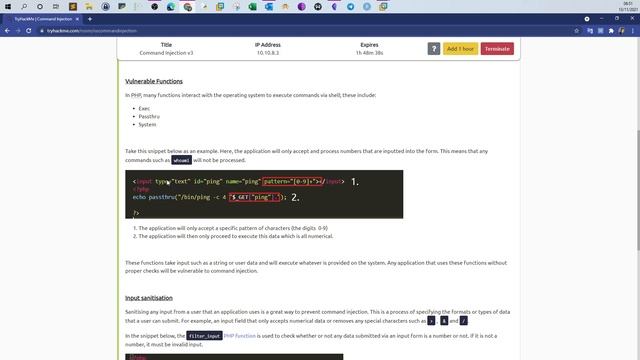
Task: Open the browser profile avatar
Action: [x=622, y=31]
